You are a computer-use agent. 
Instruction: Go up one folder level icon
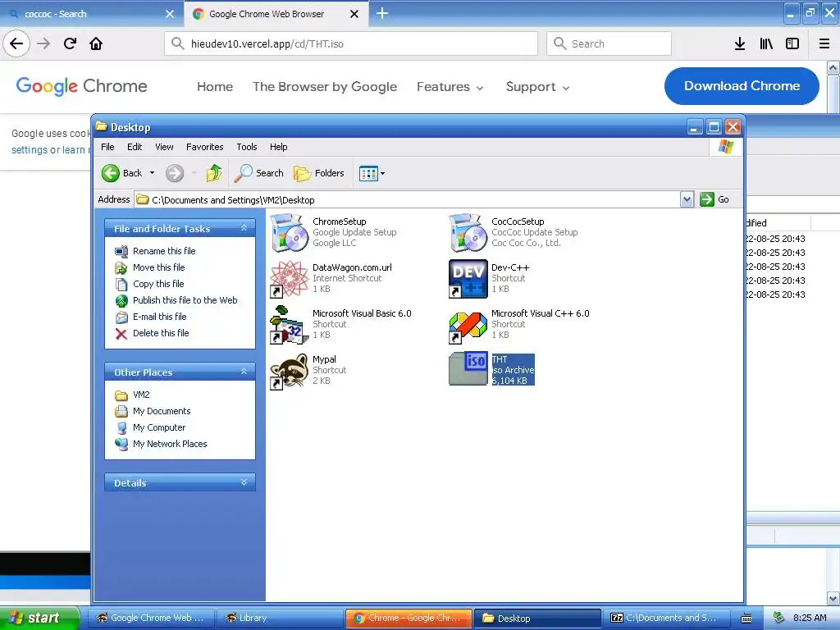(x=214, y=173)
